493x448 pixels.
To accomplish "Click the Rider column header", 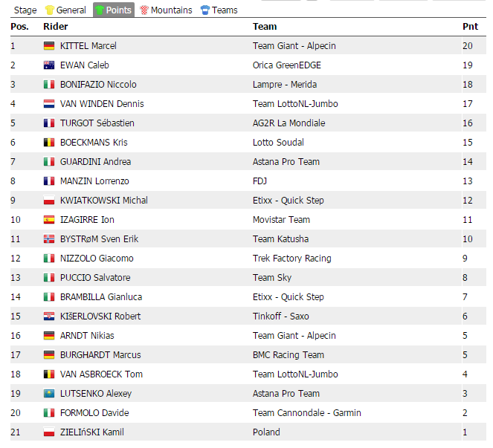I will click(56, 27).
